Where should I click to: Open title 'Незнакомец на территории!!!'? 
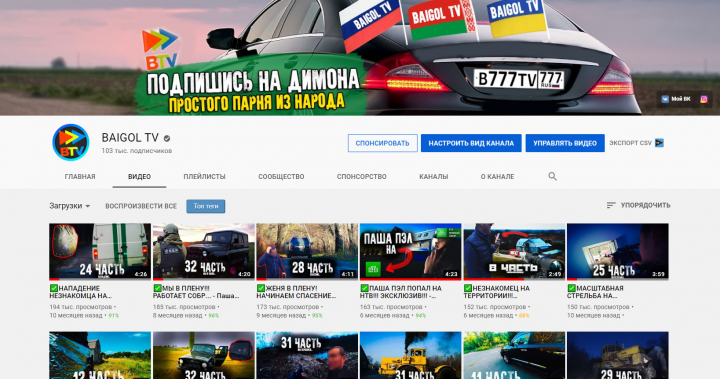pyautogui.click(x=497, y=292)
